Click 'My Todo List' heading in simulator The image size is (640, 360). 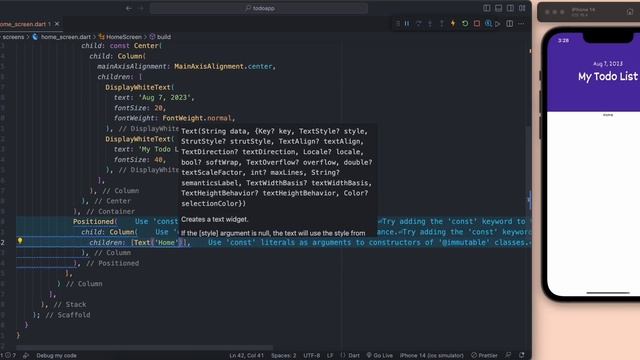[x=607, y=76]
